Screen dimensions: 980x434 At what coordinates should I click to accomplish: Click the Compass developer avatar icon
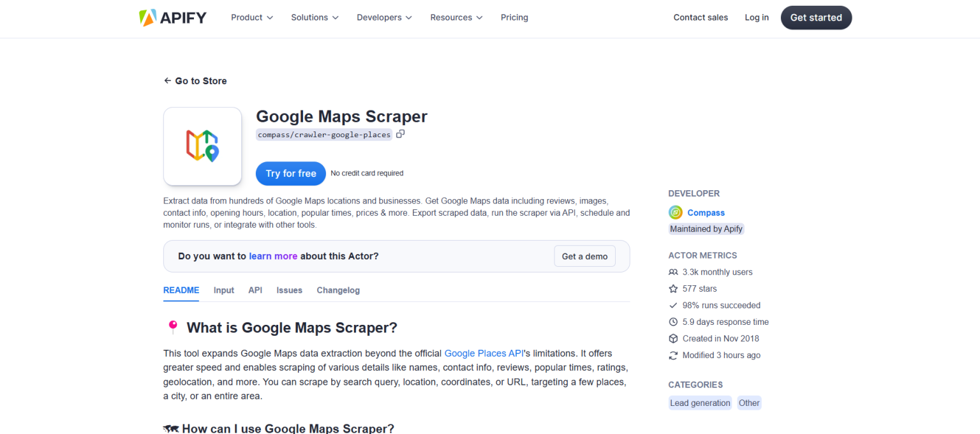point(675,212)
